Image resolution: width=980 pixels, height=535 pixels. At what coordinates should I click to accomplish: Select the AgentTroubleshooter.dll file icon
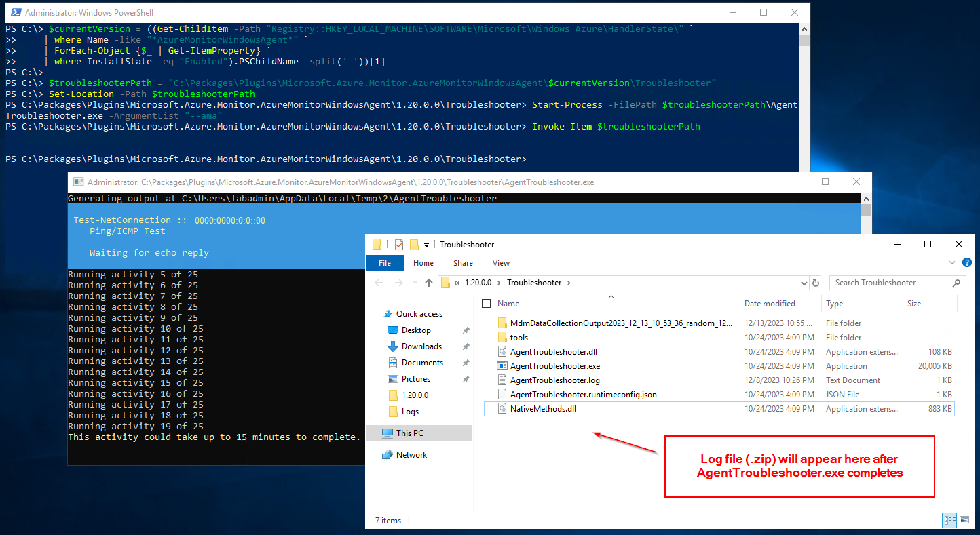click(x=502, y=352)
